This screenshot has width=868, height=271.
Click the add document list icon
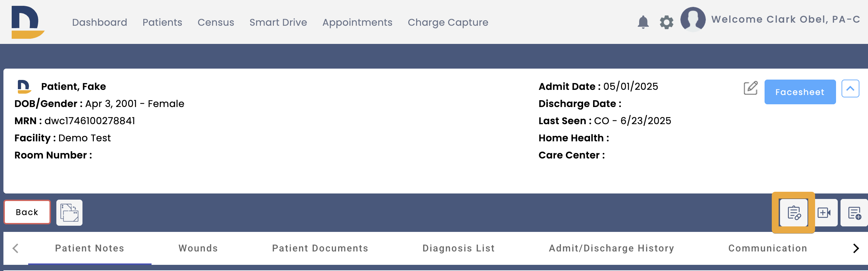pyautogui.click(x=854, y=213)
